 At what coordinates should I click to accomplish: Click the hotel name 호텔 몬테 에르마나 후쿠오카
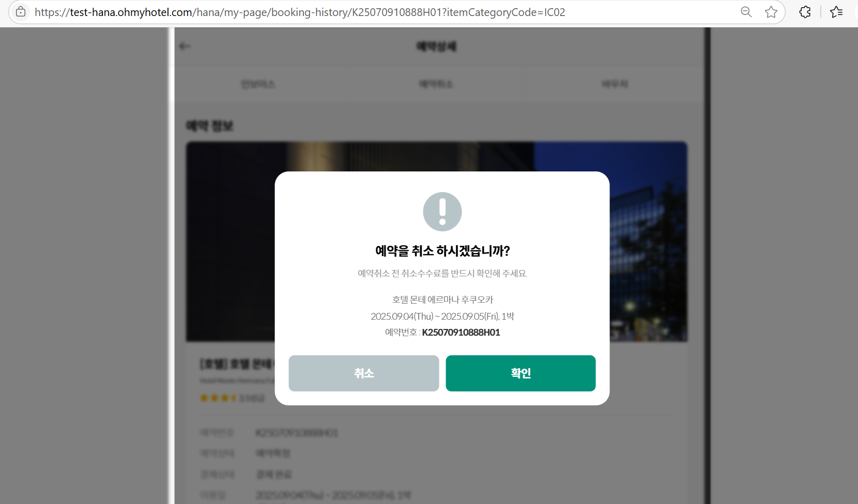coord(442,300)
